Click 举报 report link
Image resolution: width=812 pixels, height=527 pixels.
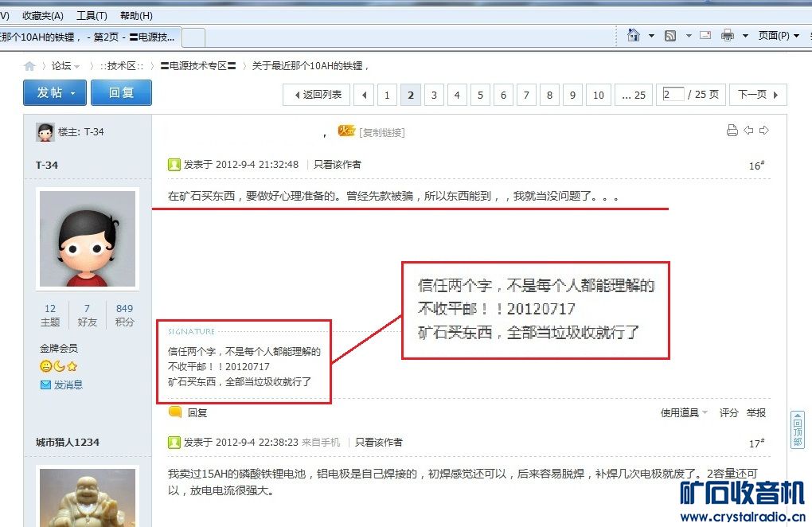click(x=756, y=412)
